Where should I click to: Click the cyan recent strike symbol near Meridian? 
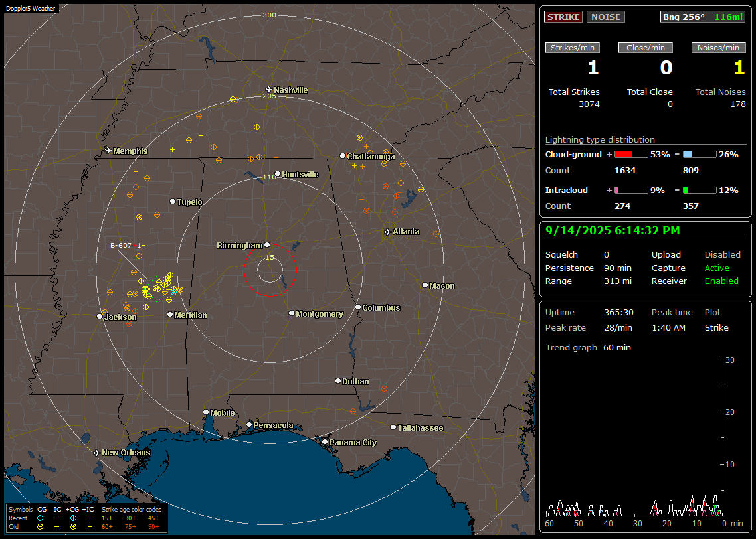(173, 292)
